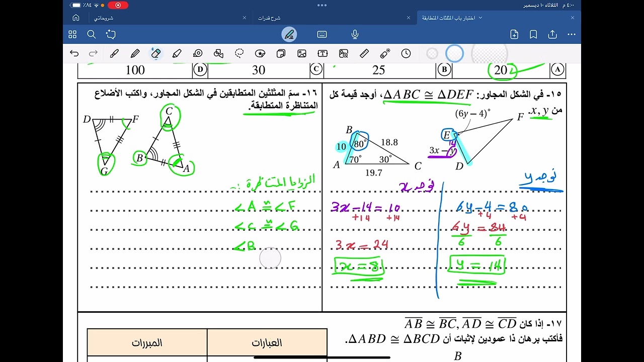
Task: Tap the option letter A circle
Action: pyautogui.click(x=557, y=69)
